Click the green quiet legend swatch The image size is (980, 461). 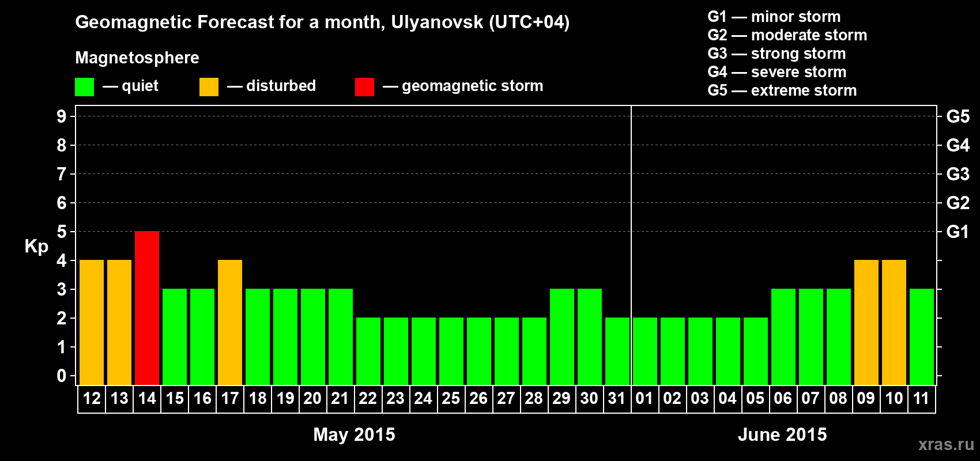(x=84, y=87)
